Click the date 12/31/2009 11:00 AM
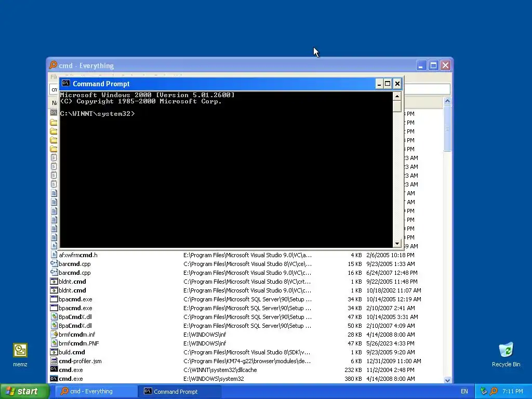Image resolution: width=532 pixels, height=399 pixels. point(394,361)
